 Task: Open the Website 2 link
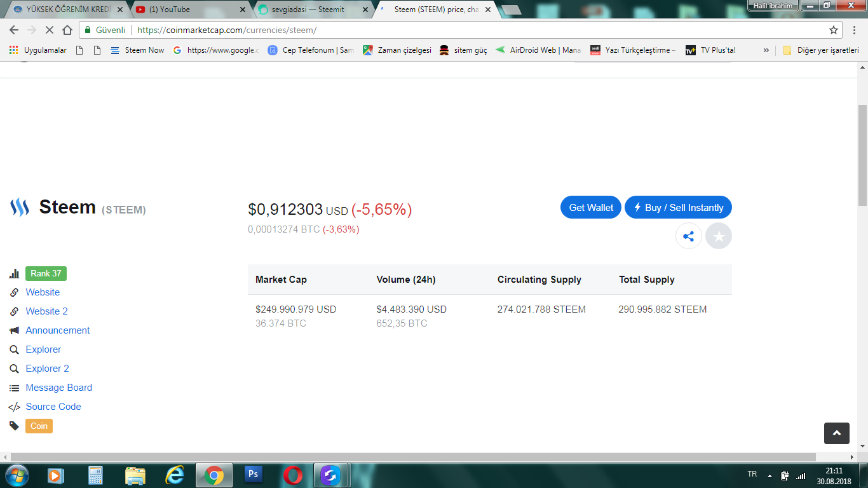tap(46, 311)
